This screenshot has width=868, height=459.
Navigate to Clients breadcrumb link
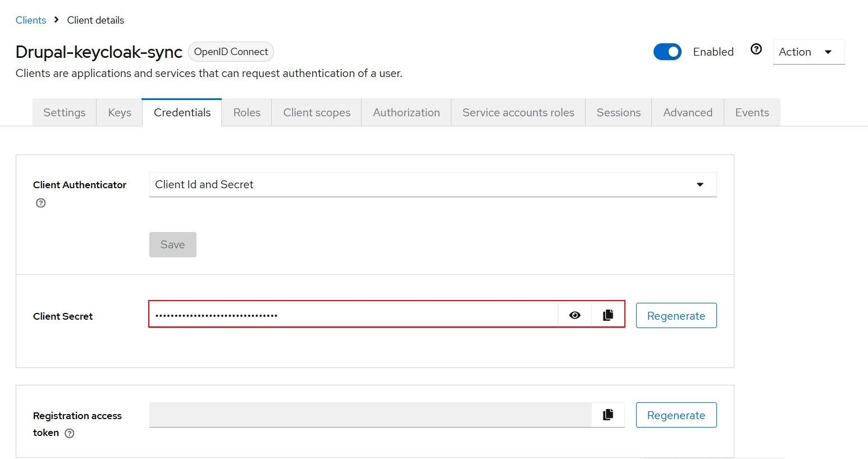[31, 20]
